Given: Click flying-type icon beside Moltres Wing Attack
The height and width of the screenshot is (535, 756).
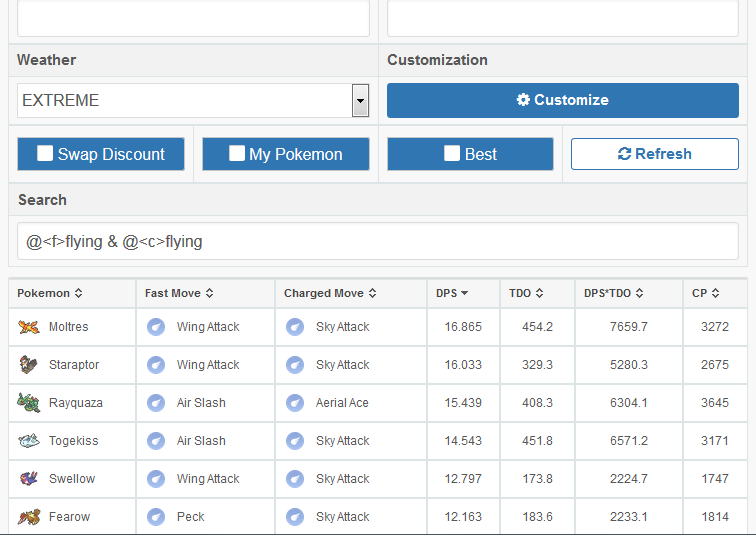Looking at the screenshot, I should click(x=156, y=327).
